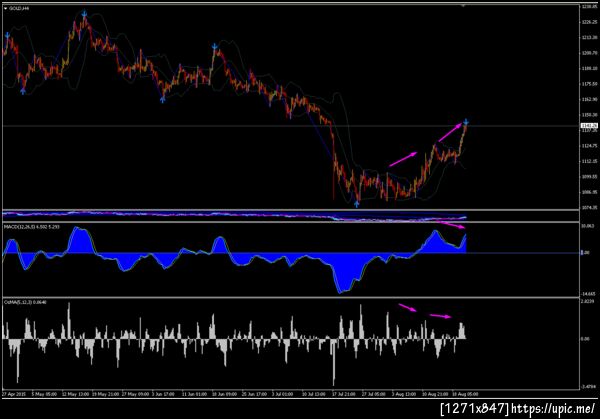Screen dimensions: 600x419
Task: Click the 10 Aug 21:00 time label
Action: click(435, 394)
